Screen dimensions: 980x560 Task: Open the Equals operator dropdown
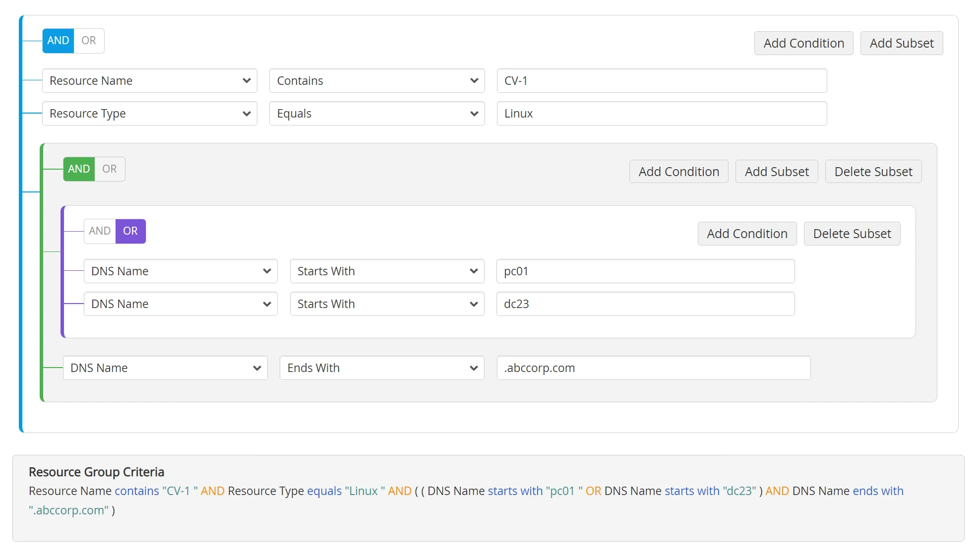(x=376, y=114)
